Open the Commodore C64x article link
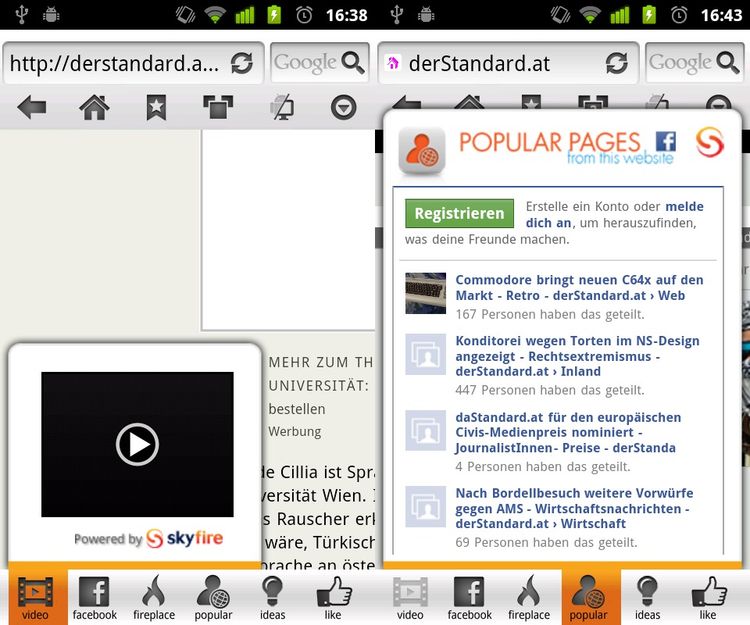Screen dimensions: 750x625 coord(579,288)
